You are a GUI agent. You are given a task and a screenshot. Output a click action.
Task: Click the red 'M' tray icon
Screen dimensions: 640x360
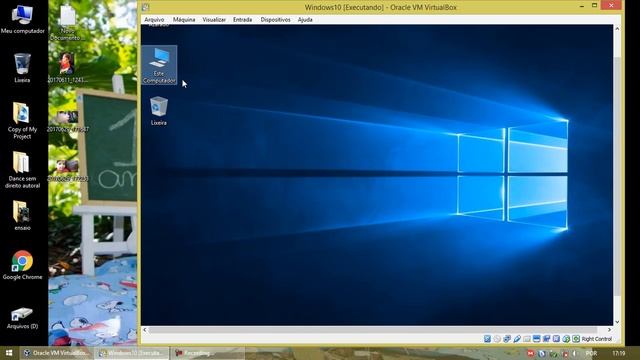pyautogui.click(x=531, y=353)
